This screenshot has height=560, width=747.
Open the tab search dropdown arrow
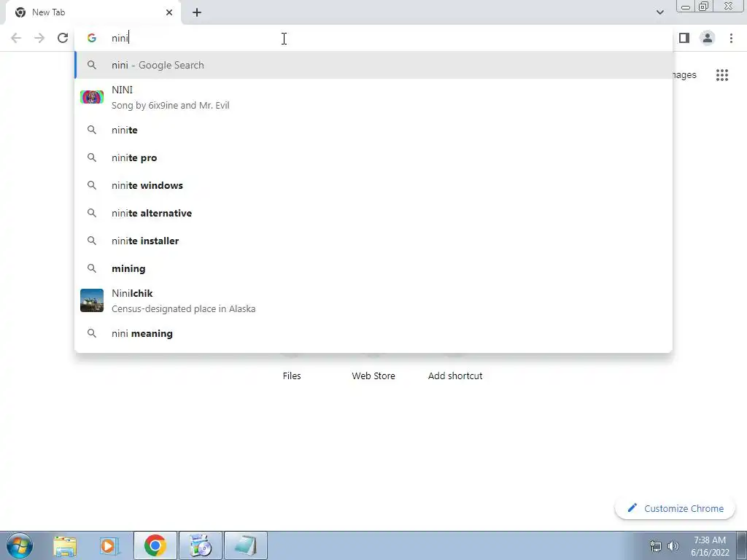(x=659, y=12)
